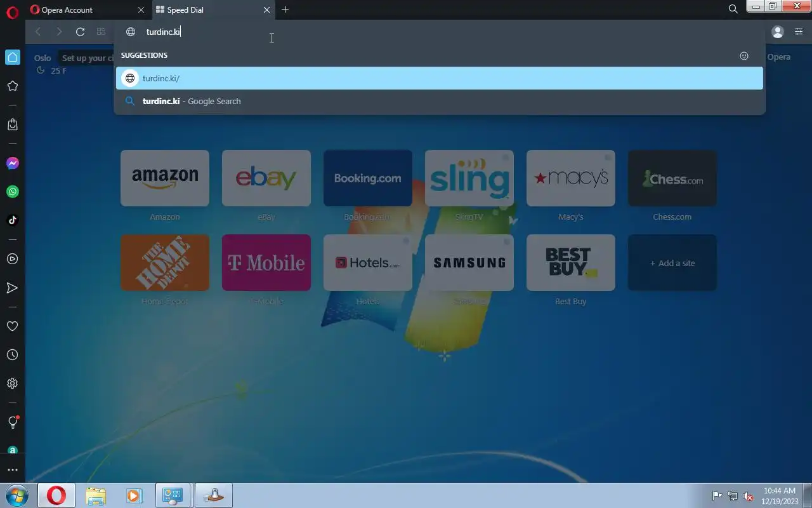Open the Opera account profile icon
This screenshot has height=508, width=812.
(x=778, y=32)
